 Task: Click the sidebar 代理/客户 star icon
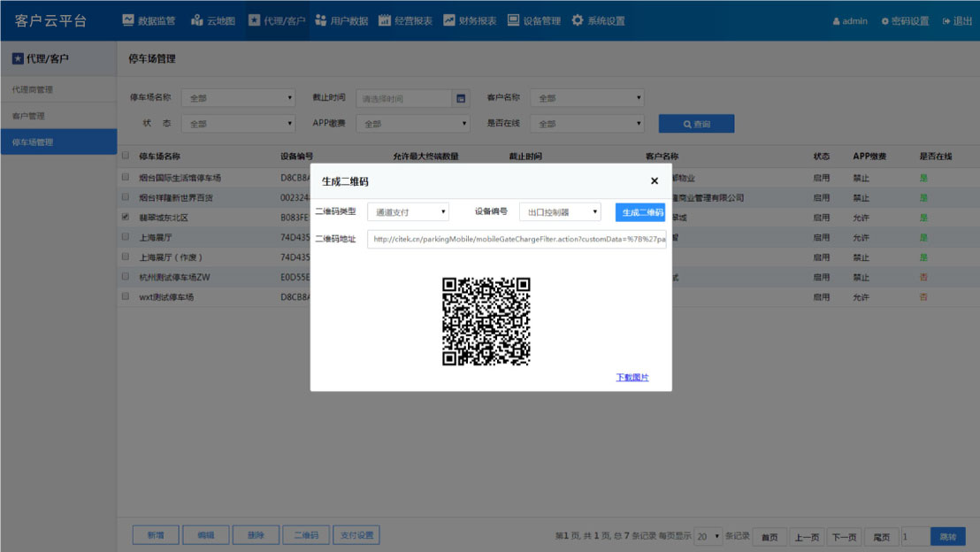tap(18, 58)
